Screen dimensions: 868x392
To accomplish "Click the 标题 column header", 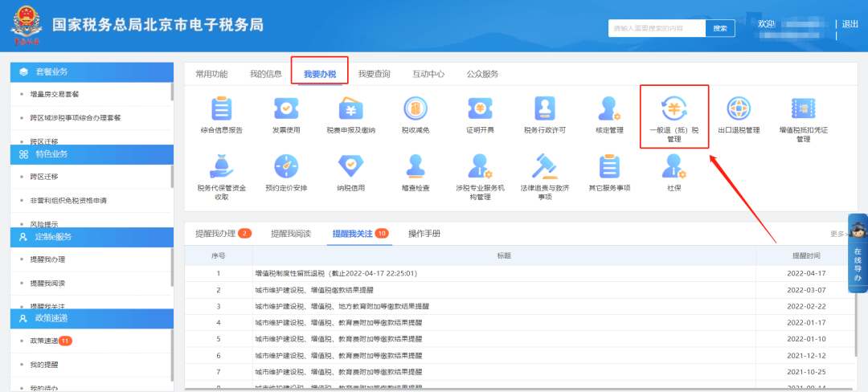I will pos(504,256).
